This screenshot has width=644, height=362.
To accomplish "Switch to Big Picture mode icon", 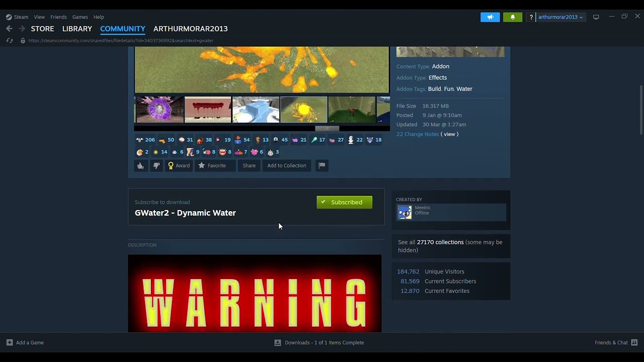I will coord(596,17).
